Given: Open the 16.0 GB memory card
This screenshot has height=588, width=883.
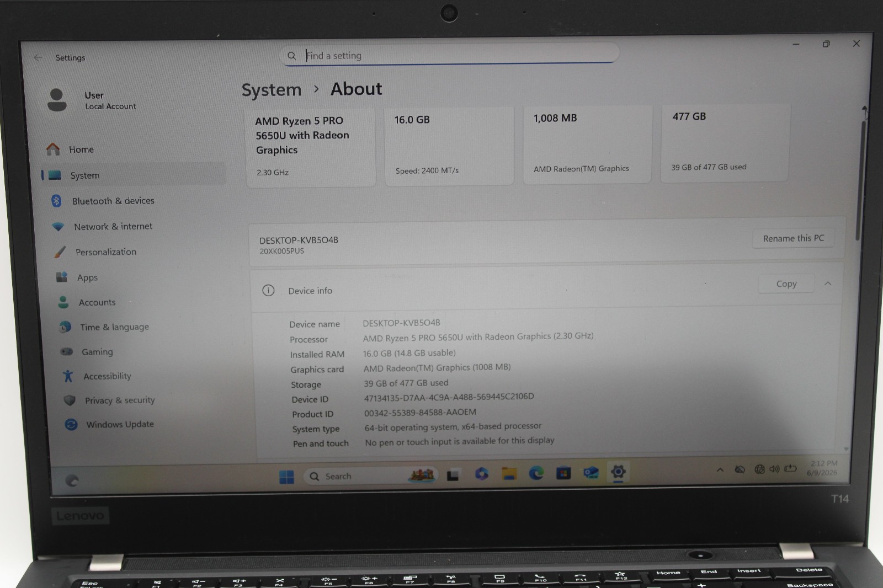Looking at the screenshot, I should coord(449,145).
